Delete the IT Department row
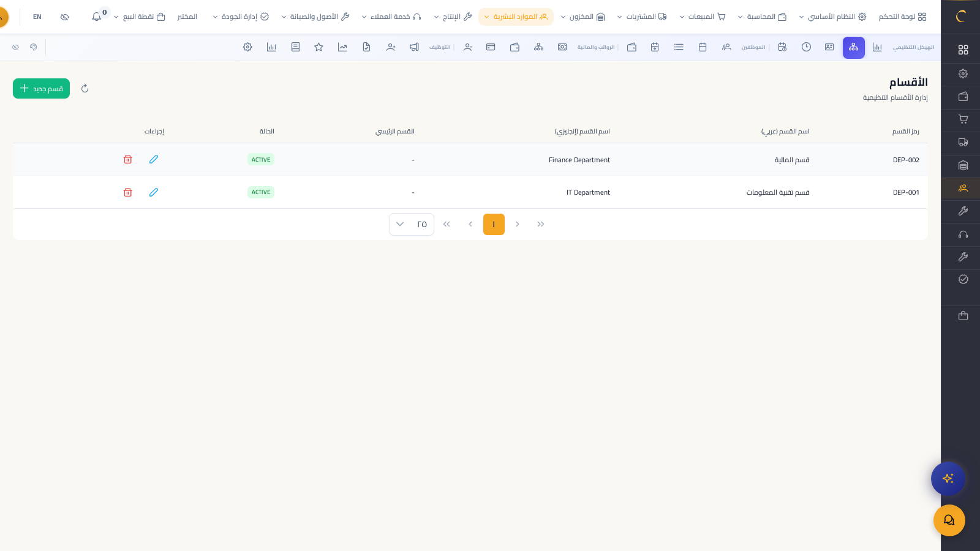This screenshot has height=551, width=980. tap(128, 192)
